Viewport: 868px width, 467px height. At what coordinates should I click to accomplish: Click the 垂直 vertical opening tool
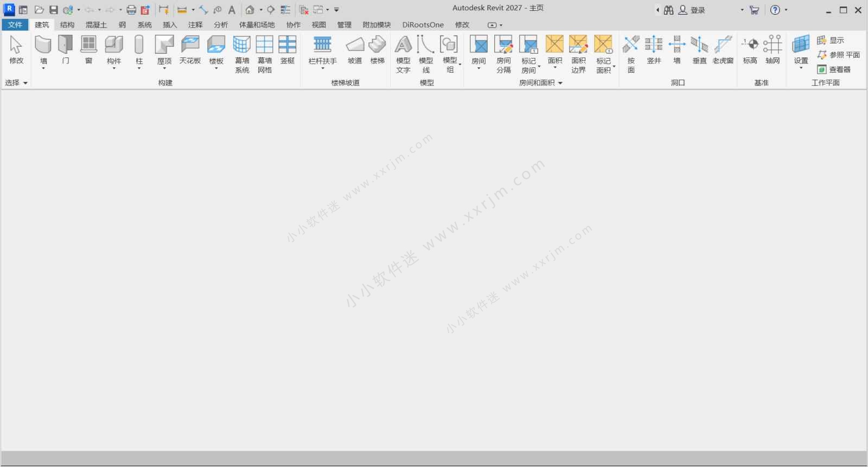pos(699,50)
